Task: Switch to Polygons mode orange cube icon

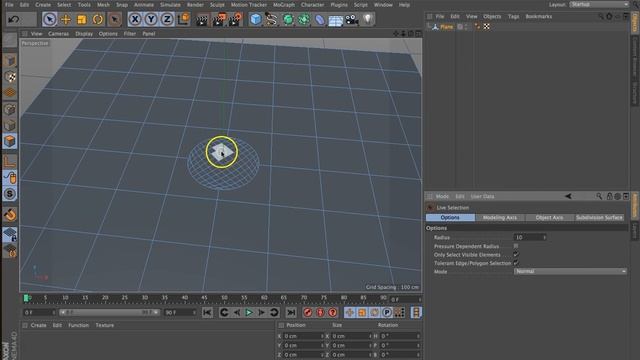Action: tap(10, 141)
